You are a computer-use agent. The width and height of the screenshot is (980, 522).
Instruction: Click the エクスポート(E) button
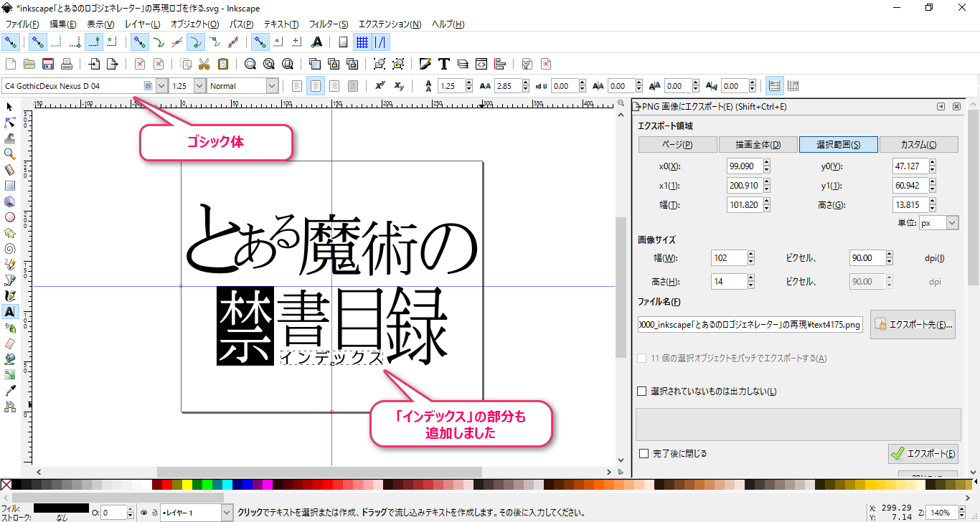(923, 453)
